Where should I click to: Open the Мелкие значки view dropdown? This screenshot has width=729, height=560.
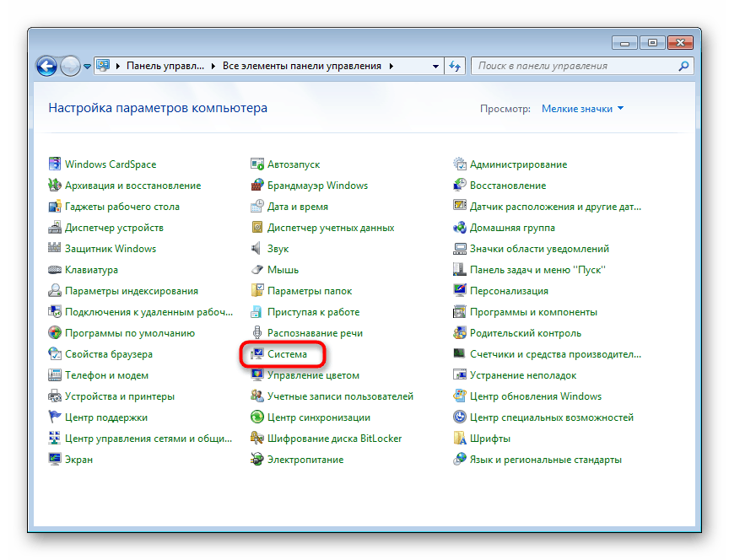(582, 109)
